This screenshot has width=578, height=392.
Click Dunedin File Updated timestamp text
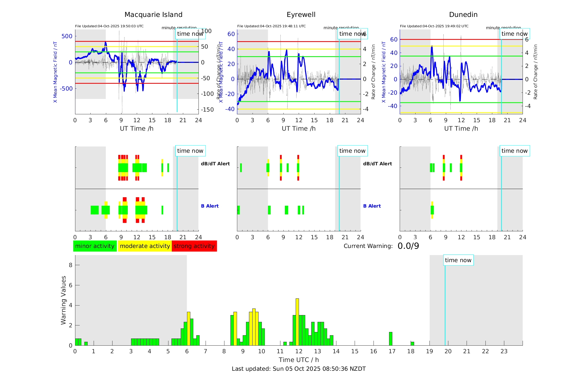(434, 26)
